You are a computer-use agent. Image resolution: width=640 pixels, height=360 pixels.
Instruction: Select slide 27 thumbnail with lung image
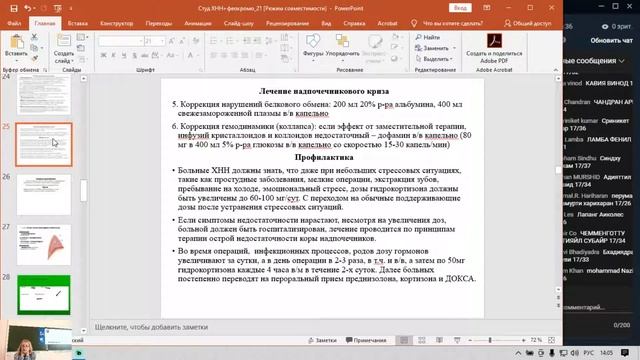[44, 245]
